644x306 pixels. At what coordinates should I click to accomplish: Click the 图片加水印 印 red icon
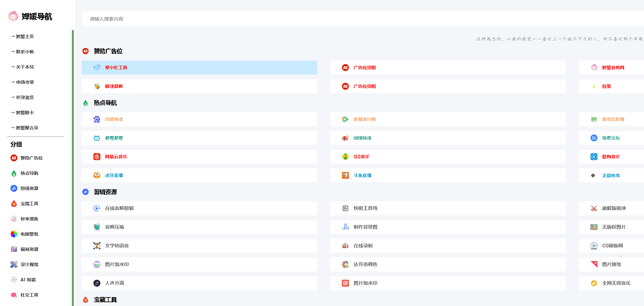click(345, 283)
